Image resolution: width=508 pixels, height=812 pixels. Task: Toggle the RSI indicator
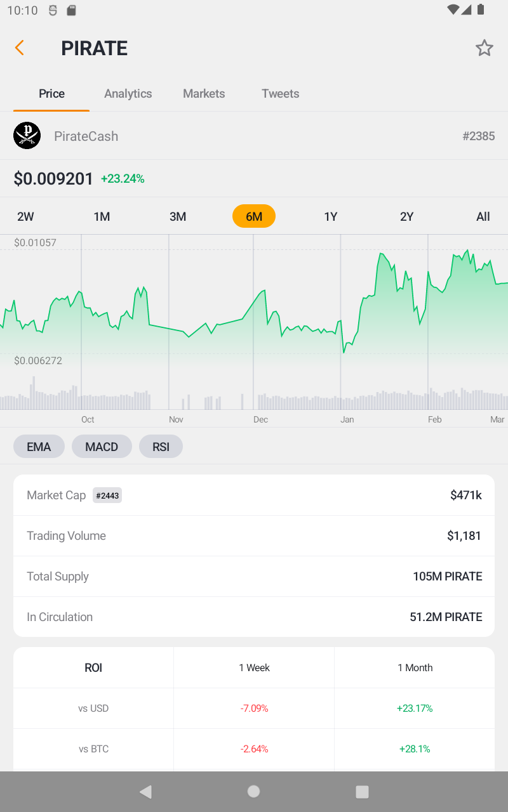tap(161, 446)
